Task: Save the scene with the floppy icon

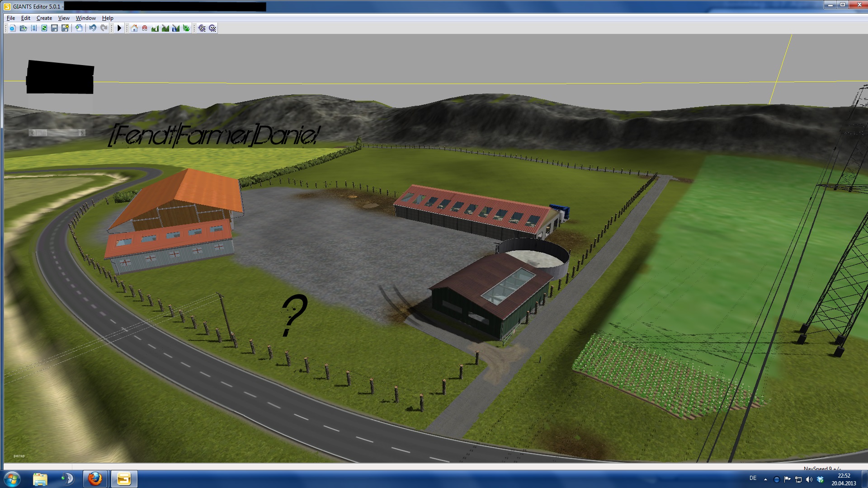Action: pos(55,28)
